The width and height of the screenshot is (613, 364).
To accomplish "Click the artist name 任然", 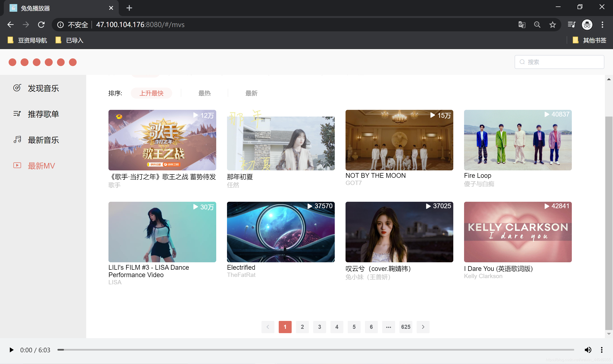I will [x=233, y=185].
